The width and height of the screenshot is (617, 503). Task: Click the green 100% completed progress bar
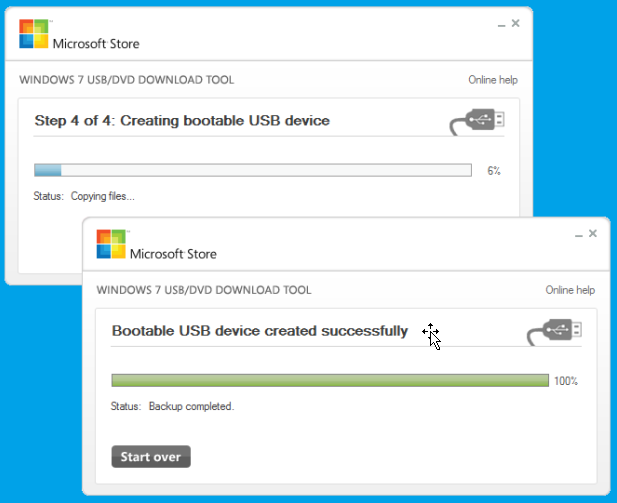[330, 380]
